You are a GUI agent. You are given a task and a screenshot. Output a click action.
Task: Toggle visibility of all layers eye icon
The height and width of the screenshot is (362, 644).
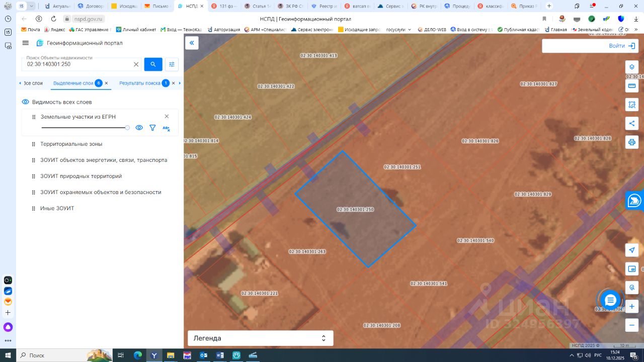[26, 102]
